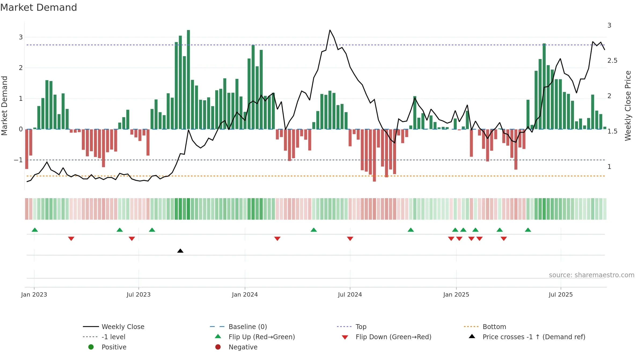This screenshot has width=644, height=362.
Task: Click the Price crosses -1 ↑ (Demand ref) label
Action: coord(534,337)
